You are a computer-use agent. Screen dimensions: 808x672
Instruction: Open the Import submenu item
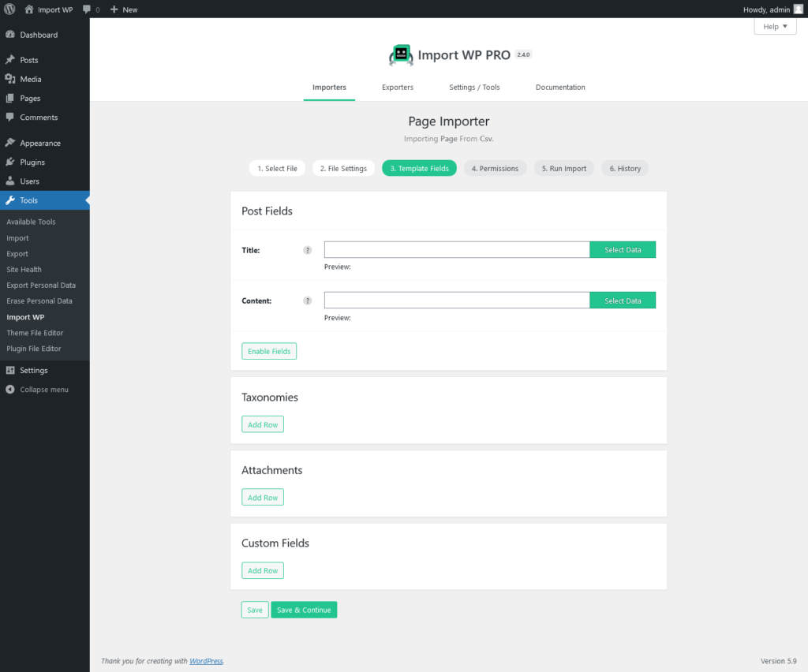tap(17, 238)
